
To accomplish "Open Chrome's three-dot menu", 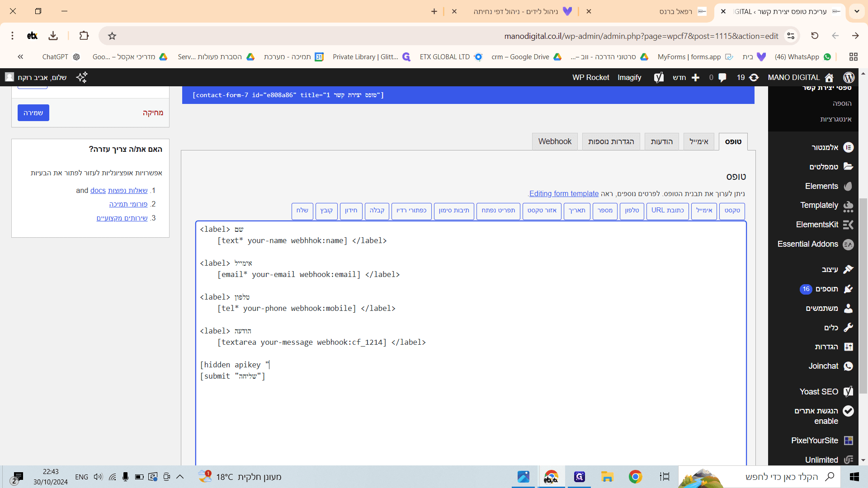I will (x=12, y=36).
